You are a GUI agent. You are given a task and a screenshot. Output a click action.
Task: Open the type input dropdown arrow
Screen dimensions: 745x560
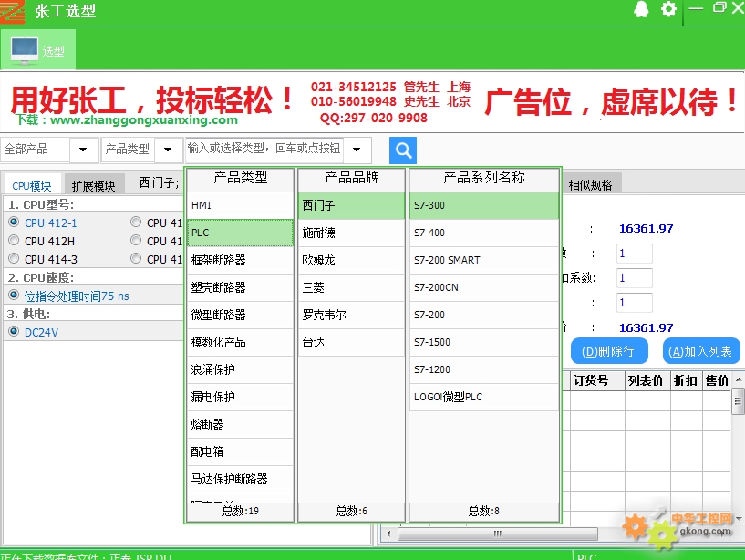357,150
